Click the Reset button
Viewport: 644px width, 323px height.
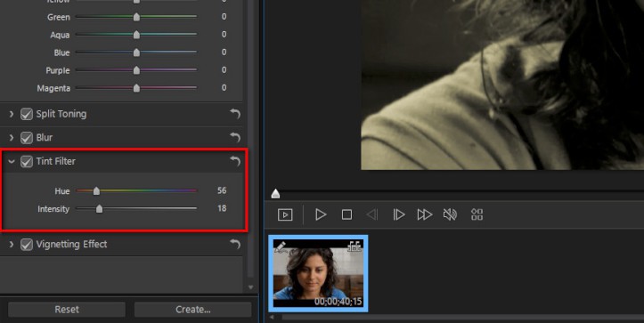[67, 310]
